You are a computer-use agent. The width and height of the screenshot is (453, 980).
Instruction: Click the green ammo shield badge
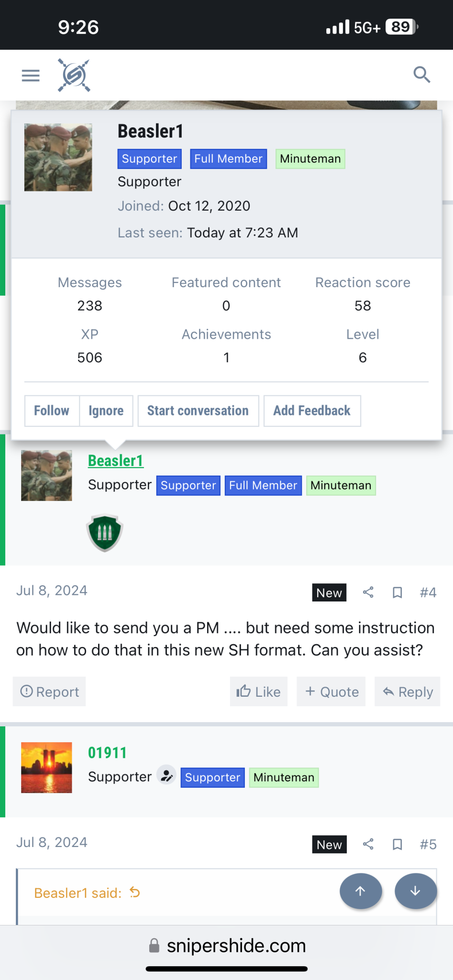click(x=105, y=533)
